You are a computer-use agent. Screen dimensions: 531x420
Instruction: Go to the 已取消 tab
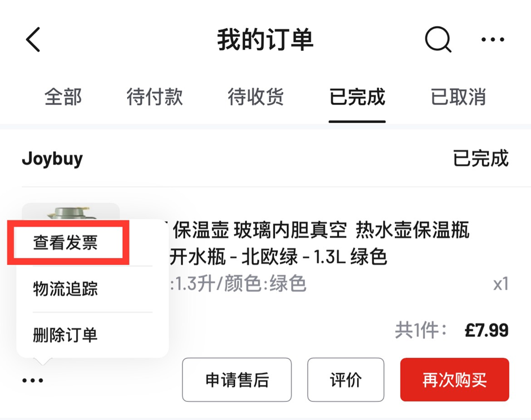click(459, 97)
